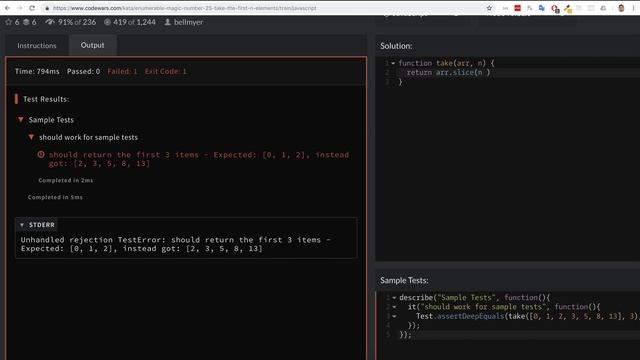Open the red circle extension with badge
This screenshot has height=360, width=640.
555,8
